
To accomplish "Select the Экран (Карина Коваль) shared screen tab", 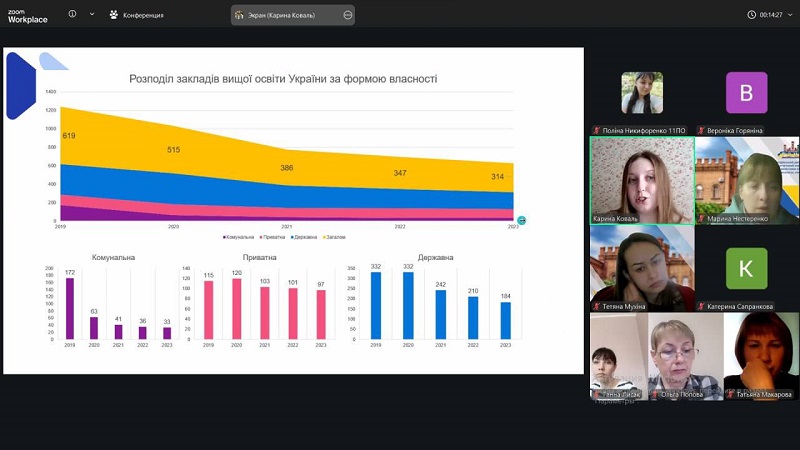I will [x=285, y=15].
